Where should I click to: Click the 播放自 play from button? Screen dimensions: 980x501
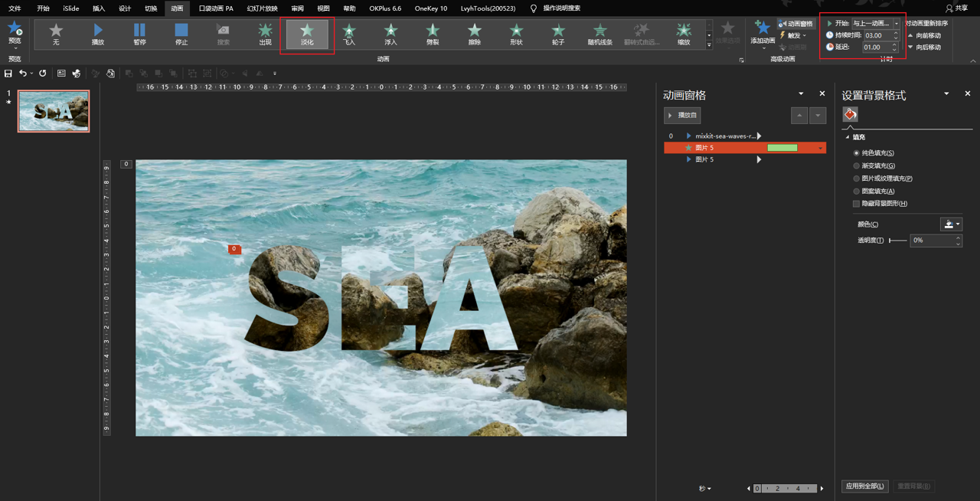(x=682, y=116)
